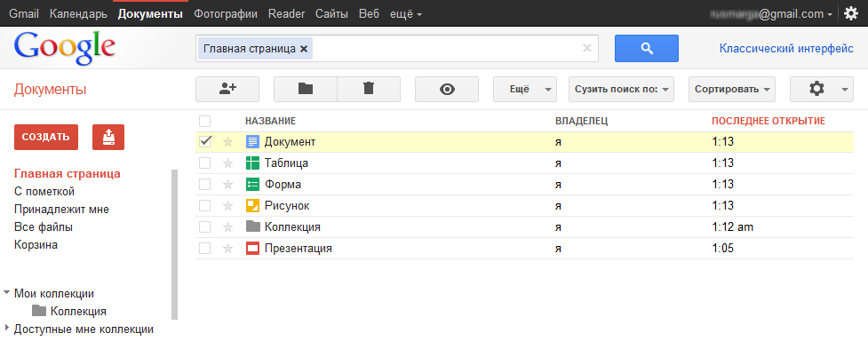The image size is (868, 349).
Task: Open the Классический интерфейс link
Action: (x=786, y=48)
